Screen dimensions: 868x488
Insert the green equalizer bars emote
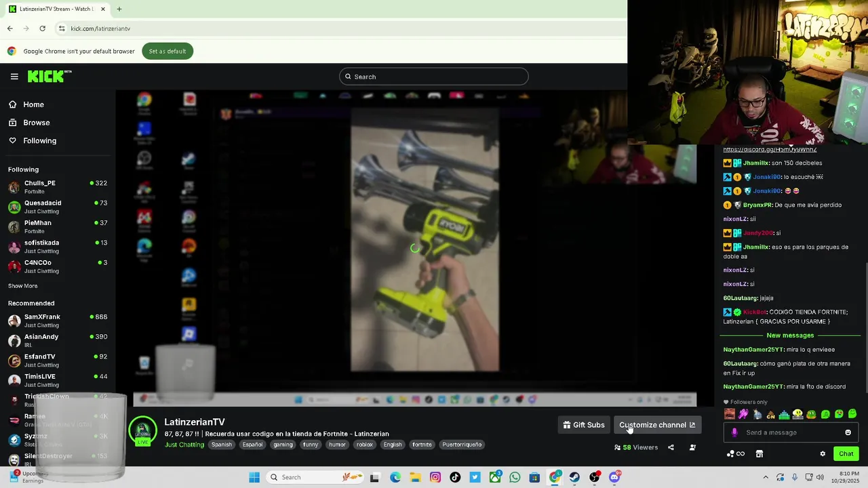coord(784,414)
